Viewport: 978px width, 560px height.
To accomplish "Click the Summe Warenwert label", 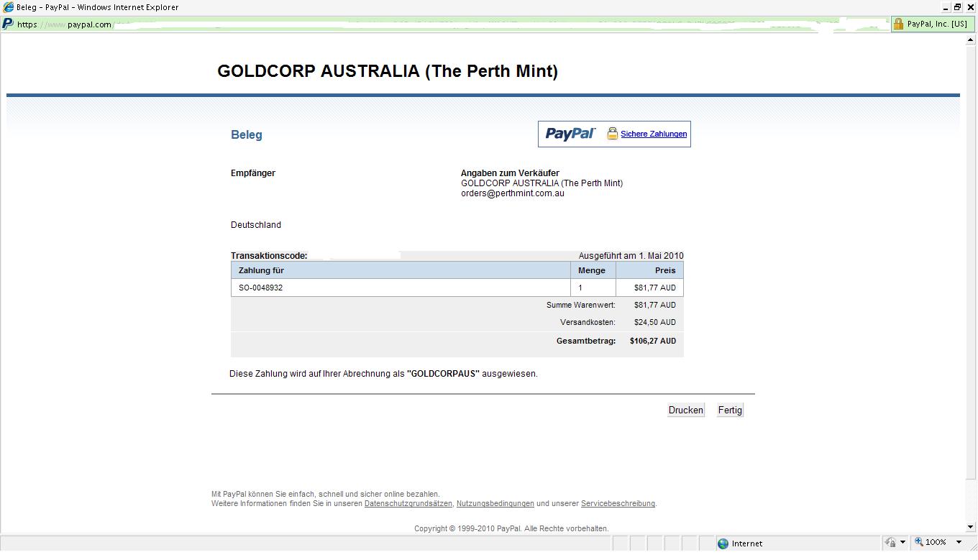I will point(581,306).
